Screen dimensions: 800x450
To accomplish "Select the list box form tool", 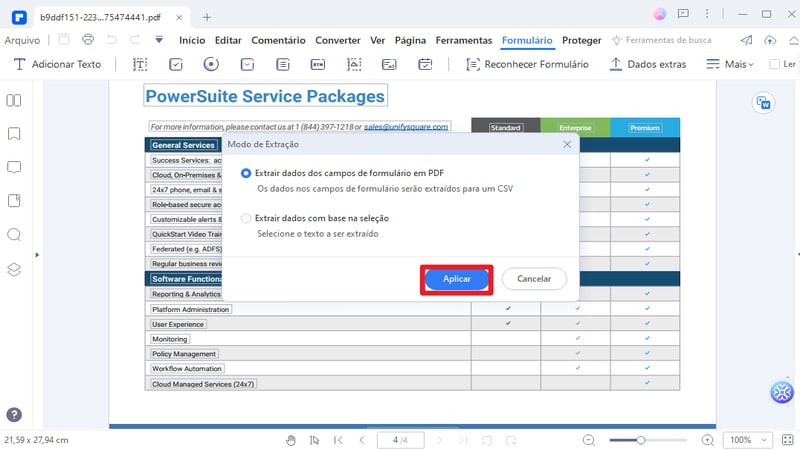I will click(x=283, y=64).
